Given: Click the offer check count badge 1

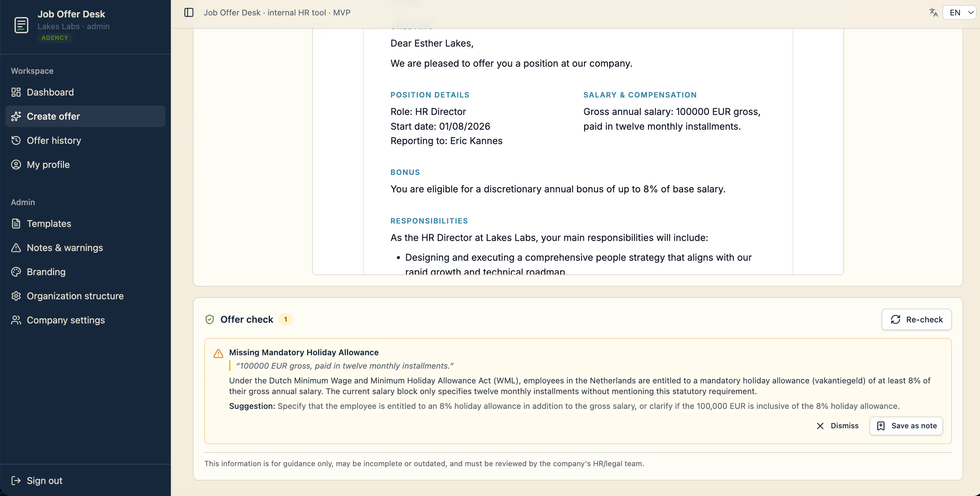Looking at the screenshot, I should click(x=286, y=319).
